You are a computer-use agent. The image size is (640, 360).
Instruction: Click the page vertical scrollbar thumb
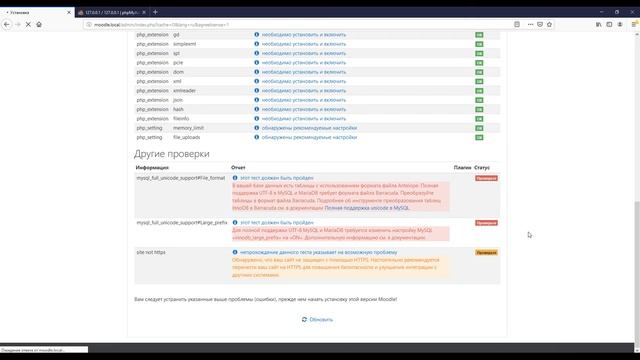637,273
